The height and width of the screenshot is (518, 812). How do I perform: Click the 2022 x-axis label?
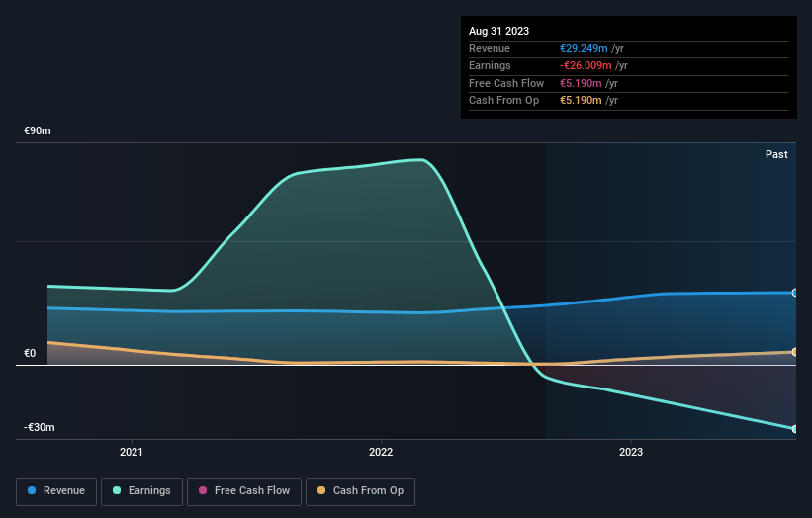(x=381, y=453)
